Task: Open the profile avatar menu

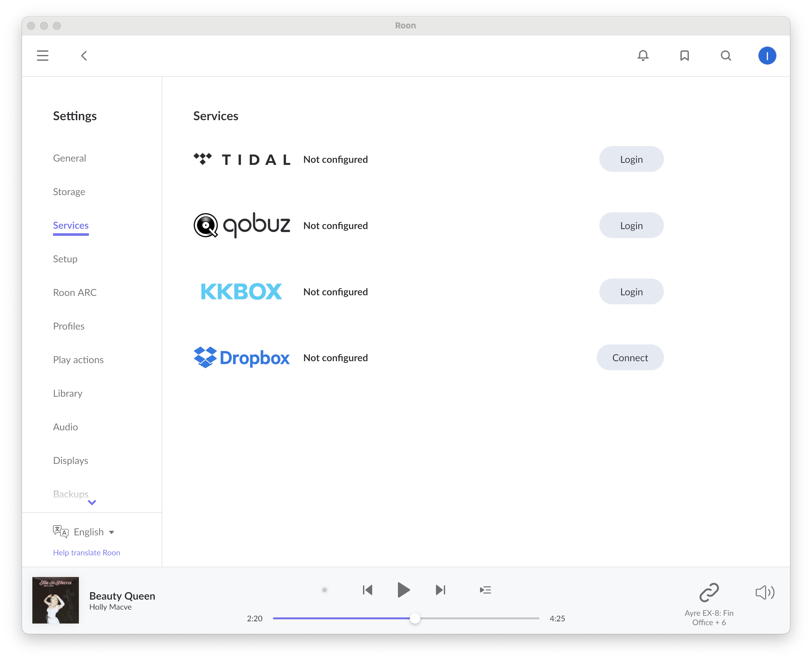Action: point(767,56)
